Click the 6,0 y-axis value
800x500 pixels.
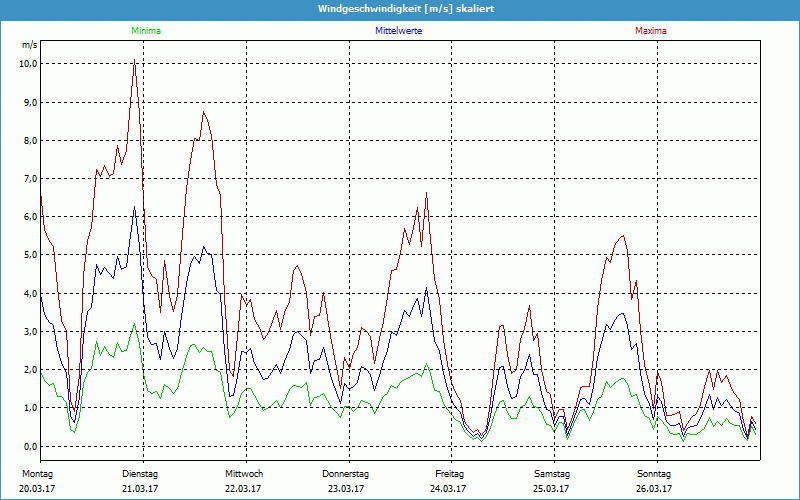click(x=30, y=217)
